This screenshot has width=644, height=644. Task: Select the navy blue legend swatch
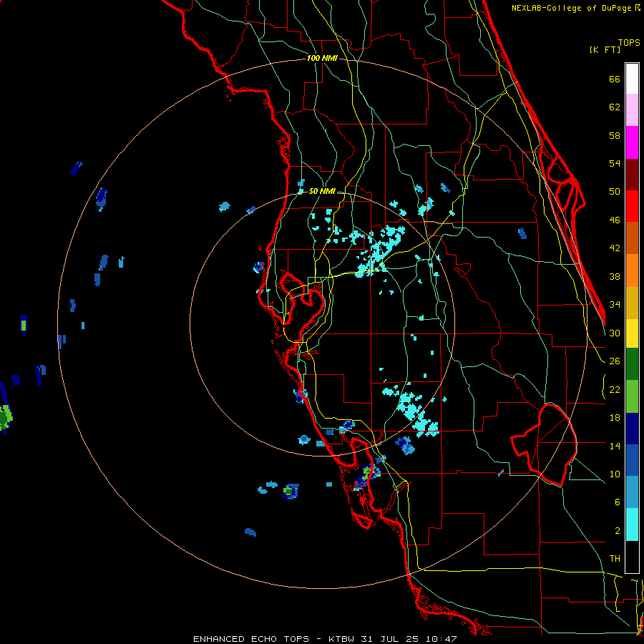[632, 429]
